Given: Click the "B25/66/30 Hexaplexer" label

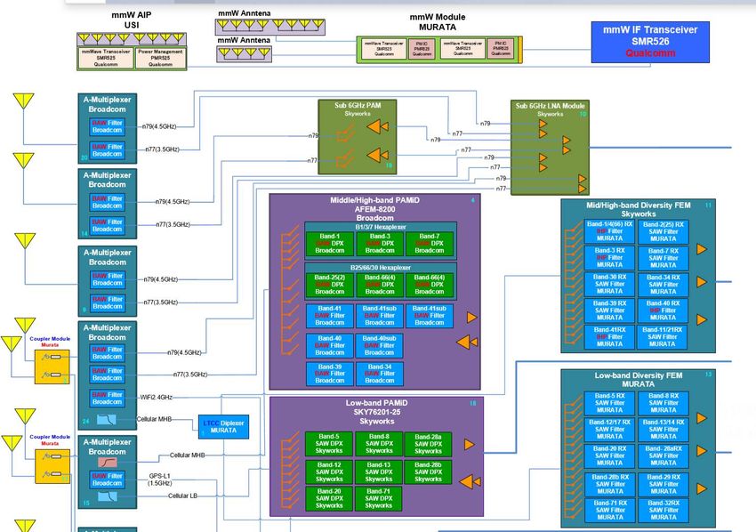Looking at the screenshot, I should [x=381, y=268].
